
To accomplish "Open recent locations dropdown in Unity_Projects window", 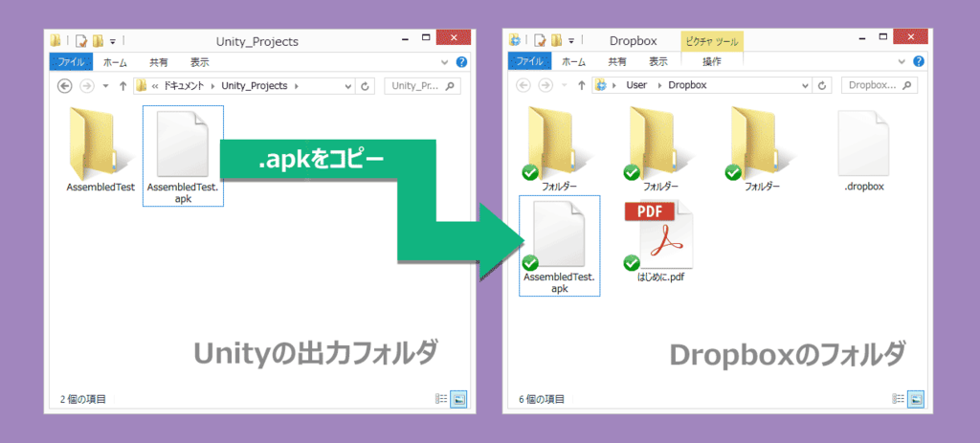I will point(105,85).
